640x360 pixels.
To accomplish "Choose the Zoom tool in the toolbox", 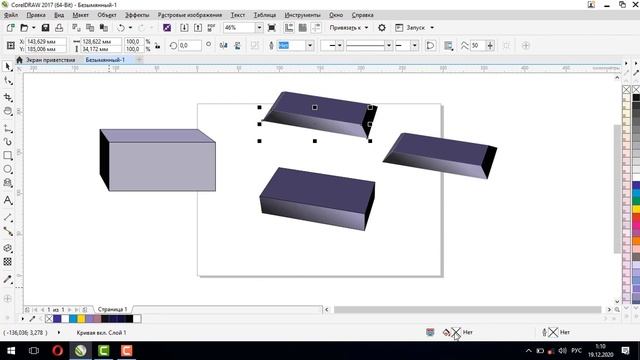I will pyautogui.click(x=8, y=111).
